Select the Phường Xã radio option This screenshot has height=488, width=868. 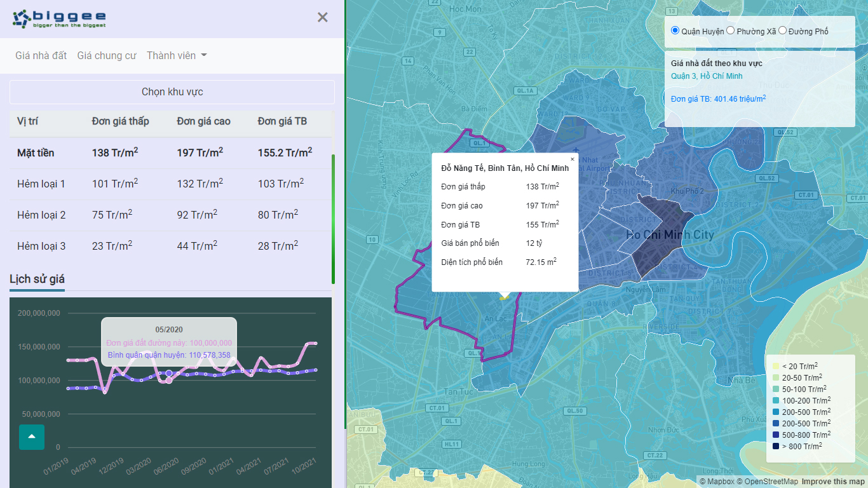pos(731,30)
